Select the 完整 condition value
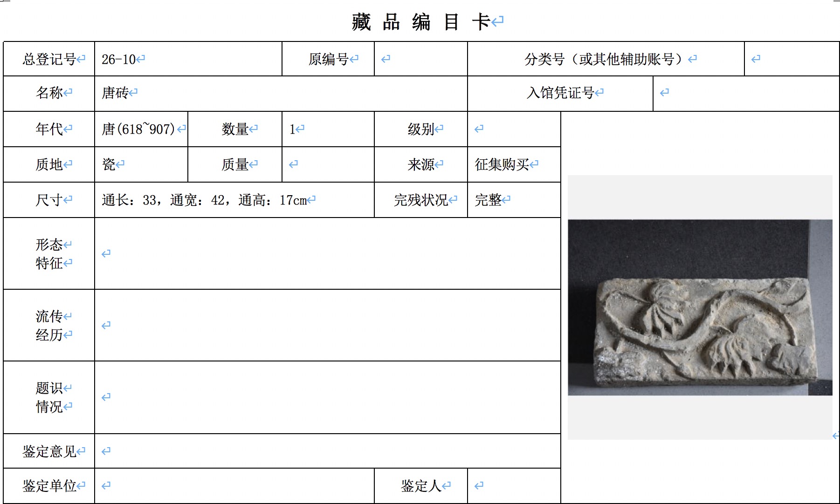Image resolution: width=840 pixels, height=504 pixels. point(488,200)
